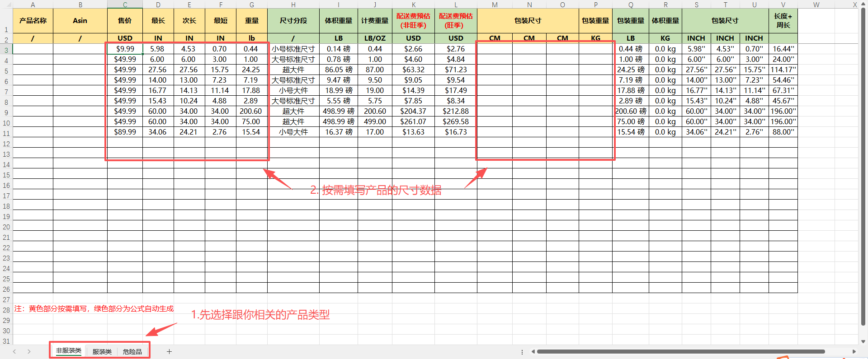Open the 危险品 sheet tab

click(x=132, y=351)
